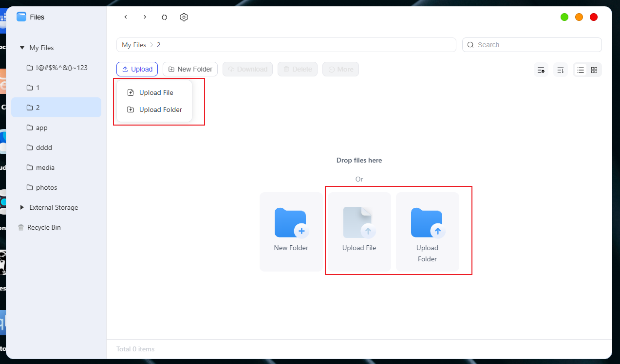
Task: Click the sort order icon
Action: click(561, 70)
